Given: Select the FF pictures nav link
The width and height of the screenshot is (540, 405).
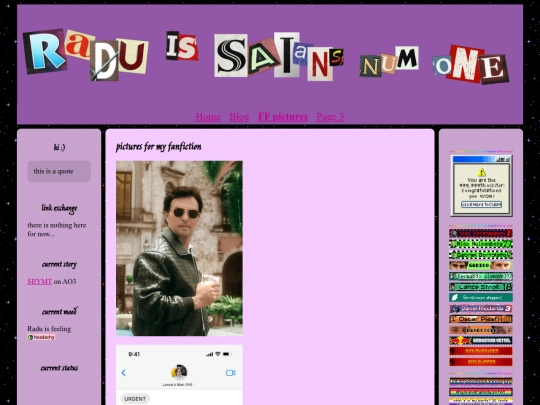Looking at the screenshot, I should coord(283,117).
